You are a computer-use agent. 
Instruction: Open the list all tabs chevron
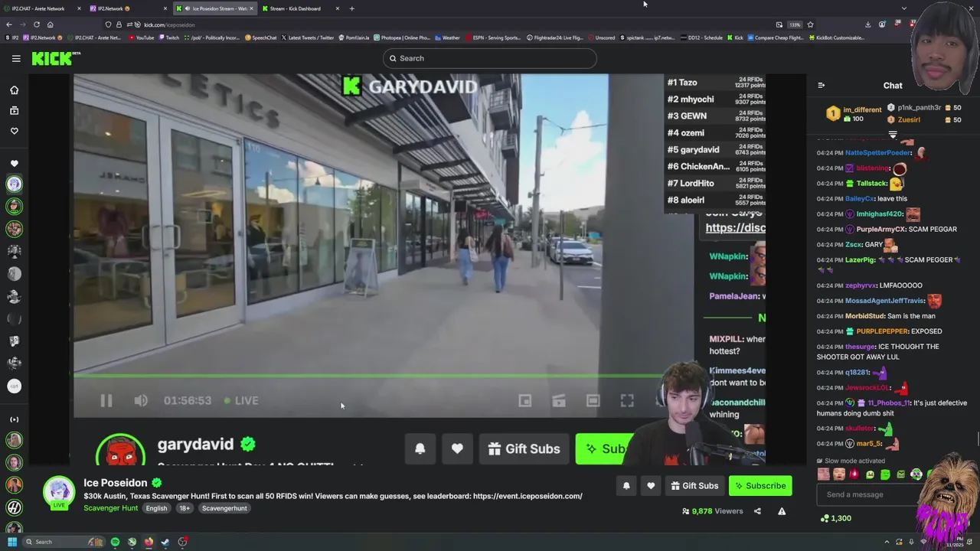tap(904, 8)
